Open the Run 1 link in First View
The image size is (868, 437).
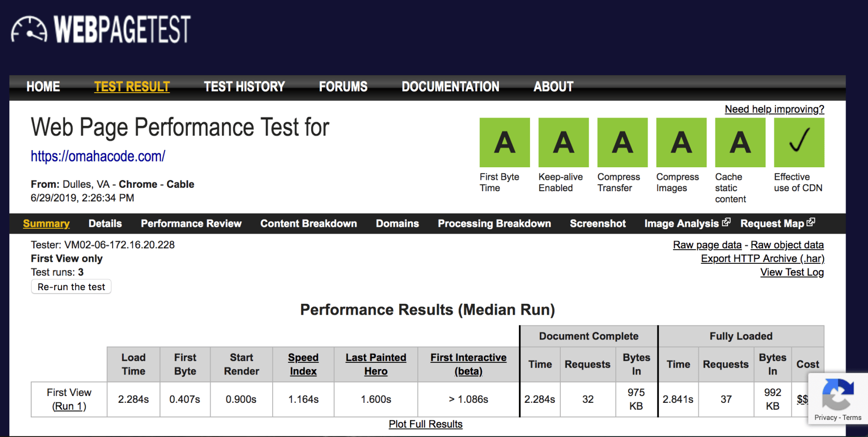click(69, 406)
